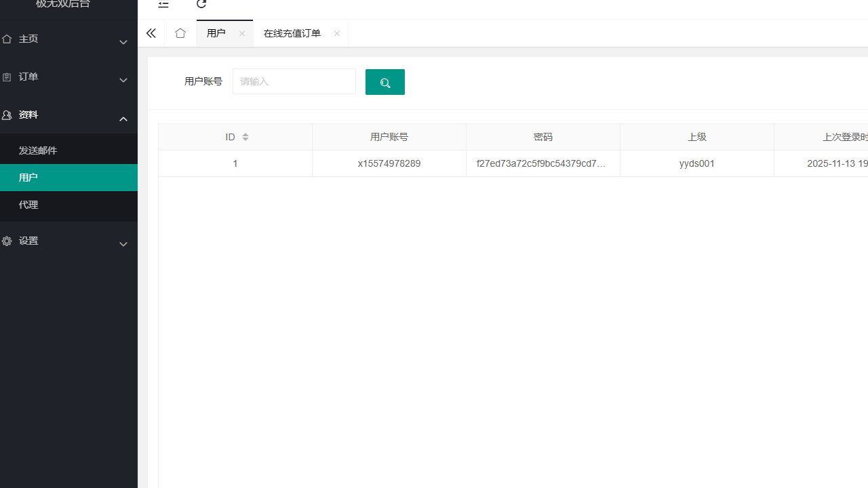Open the 发送邮件 sidebar entry
Image resolution: width=868 pixels, height=488 pixels.
coord(38,150)
